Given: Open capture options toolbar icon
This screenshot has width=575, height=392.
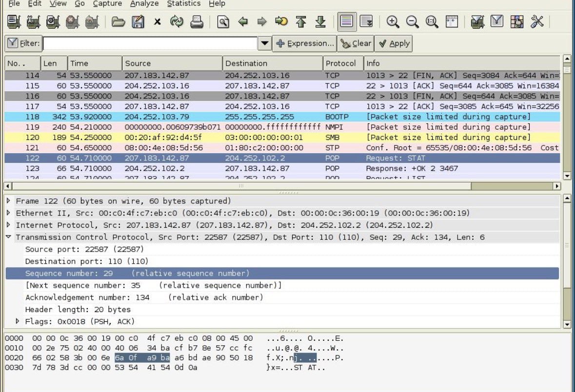Looking at the screenshot, I should pyautogui.click(x=33, y=21).
